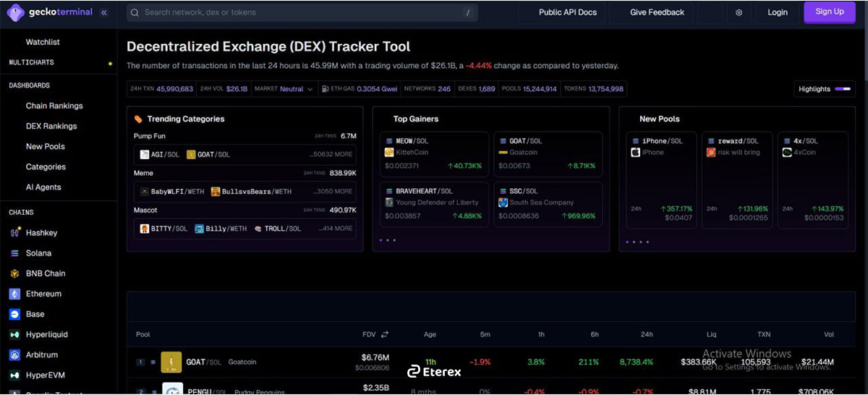Click the iPhone token icon in New Pools
The width and height of the screenshot is (868, 395).
(x=636, y=152)
